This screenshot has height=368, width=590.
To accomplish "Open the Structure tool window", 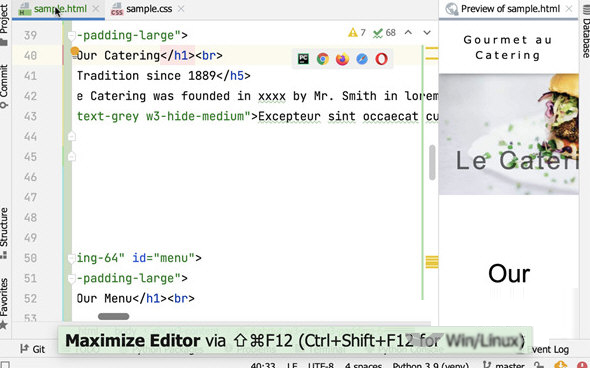I will click(4, 233).
